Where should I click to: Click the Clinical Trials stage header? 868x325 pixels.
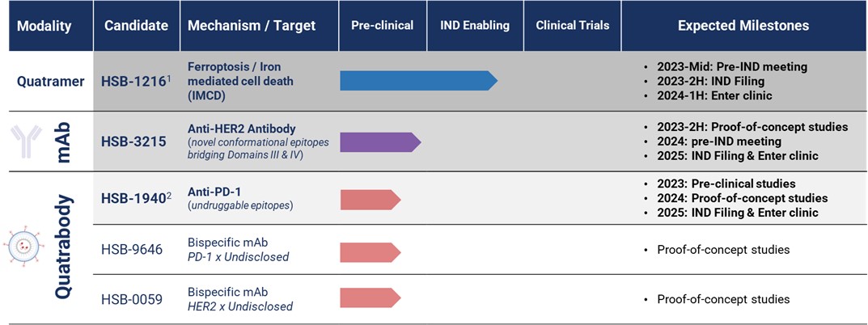click(572, 26)
